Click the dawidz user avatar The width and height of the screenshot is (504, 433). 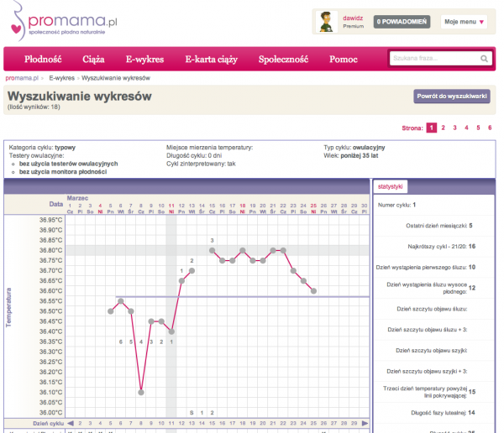pos(328,22)
